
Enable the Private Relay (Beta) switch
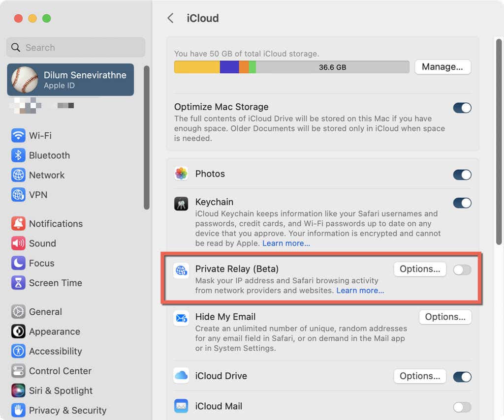pyautogui.click(x=462, y=270)
